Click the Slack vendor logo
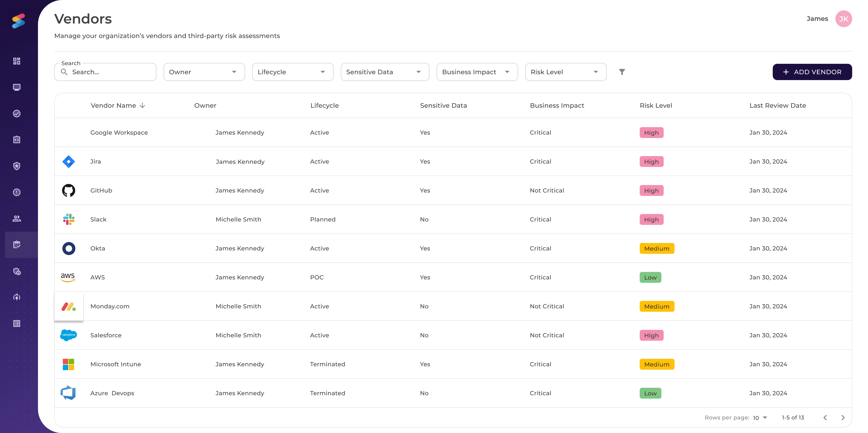 tap(69, 219)
